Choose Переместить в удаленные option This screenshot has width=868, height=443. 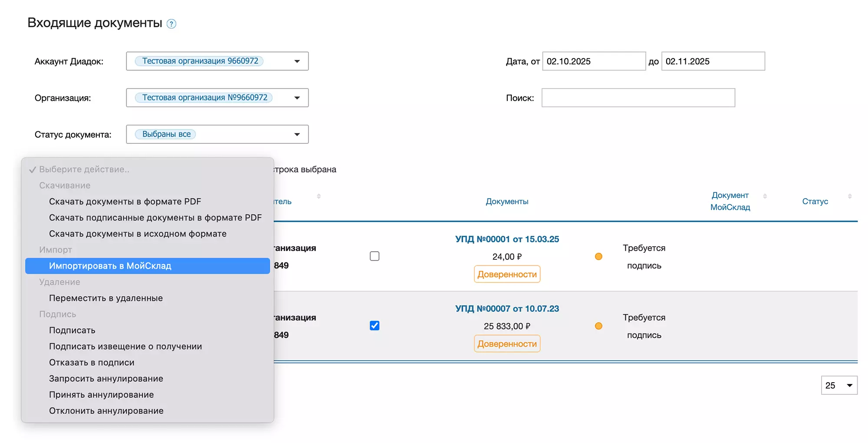pos(106,298)
